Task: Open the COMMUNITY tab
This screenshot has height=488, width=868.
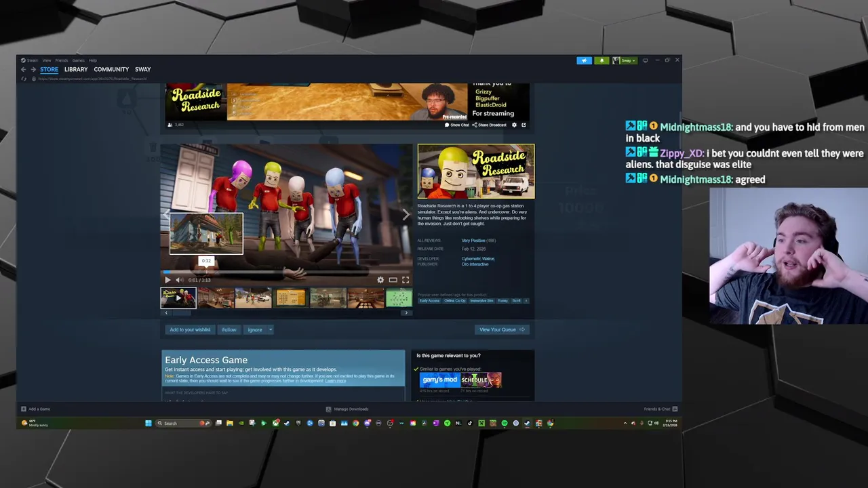Action: coord(111,69)
